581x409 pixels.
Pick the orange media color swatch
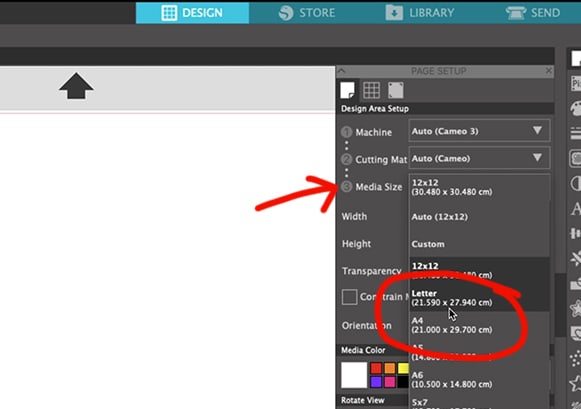coord(389,368)
